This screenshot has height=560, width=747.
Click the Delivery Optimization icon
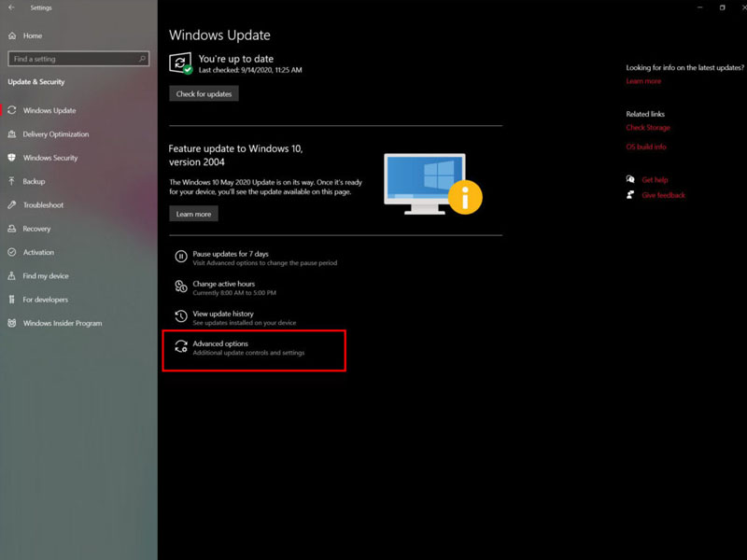click(x=12, y=133)
